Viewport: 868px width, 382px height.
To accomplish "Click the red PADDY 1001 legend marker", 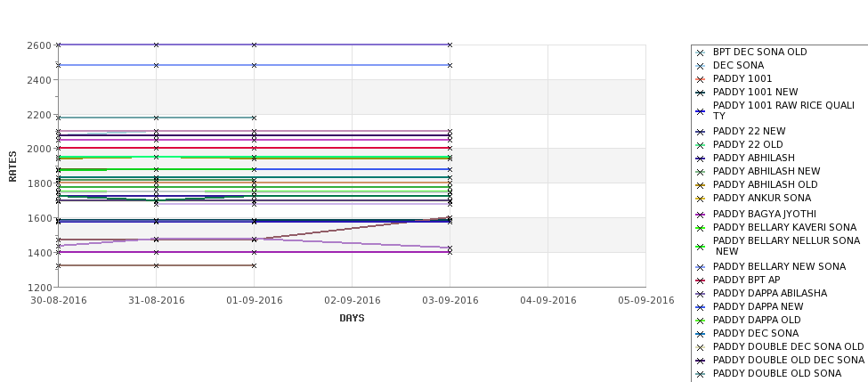I will pyautogui.click(x=701, y=79).
